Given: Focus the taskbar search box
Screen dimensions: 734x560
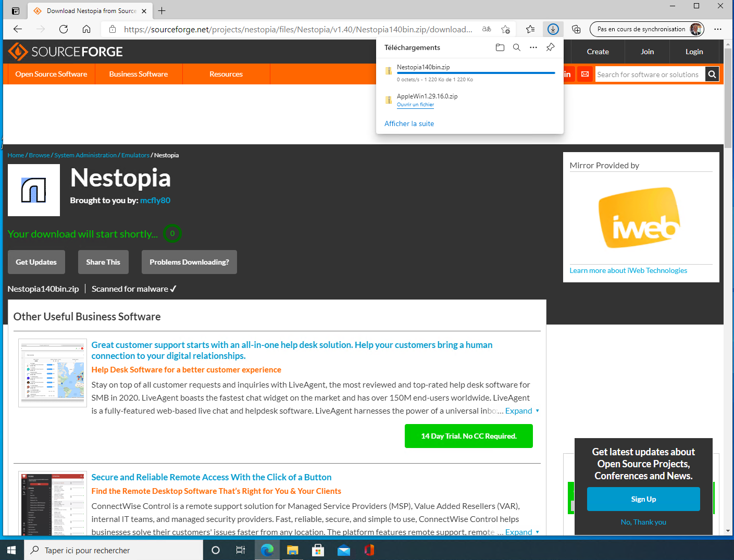Looking at the screenshot, I should click(x=114, y=550).
